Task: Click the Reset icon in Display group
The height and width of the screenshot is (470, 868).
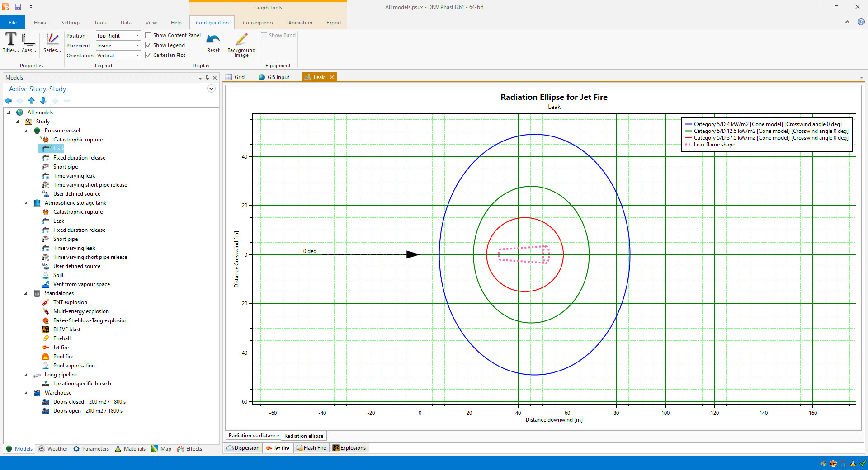Action: coord(213,43)
